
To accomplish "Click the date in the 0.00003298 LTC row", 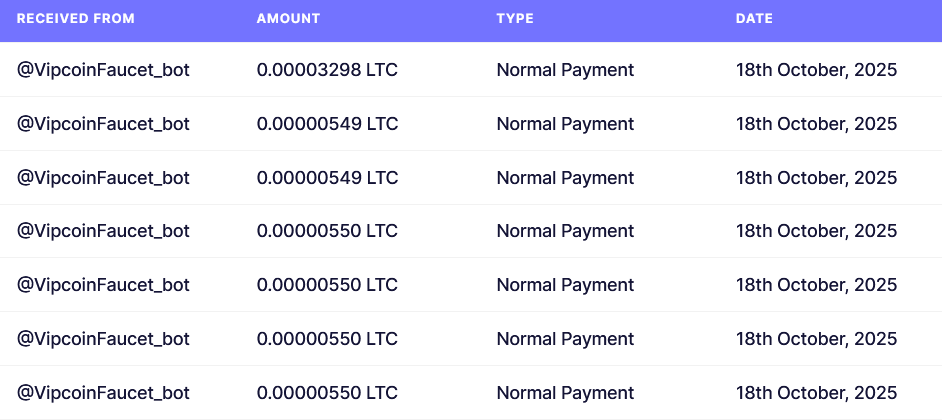I will (x=816, y=70).
